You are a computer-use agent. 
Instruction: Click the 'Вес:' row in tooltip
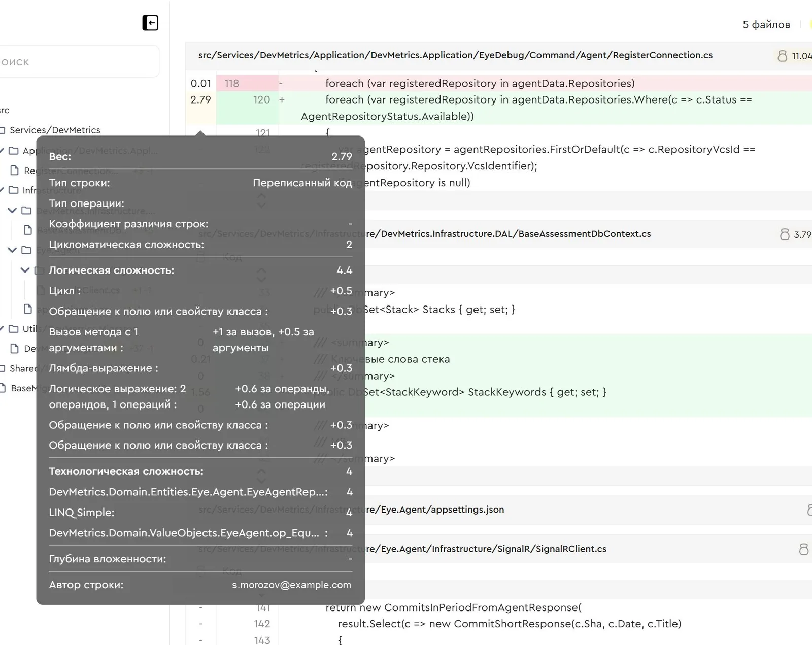click(x=200, y=156)
